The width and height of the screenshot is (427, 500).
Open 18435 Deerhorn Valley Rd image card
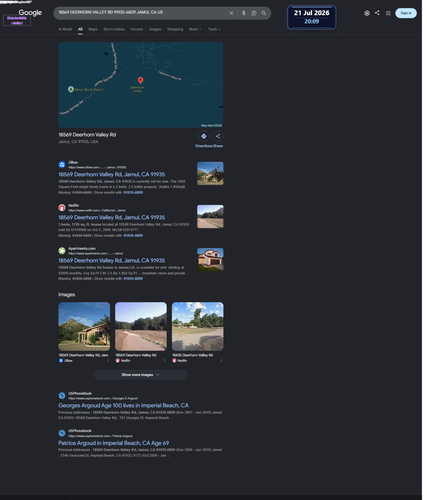pyautogui.click(x=198, y=326)
